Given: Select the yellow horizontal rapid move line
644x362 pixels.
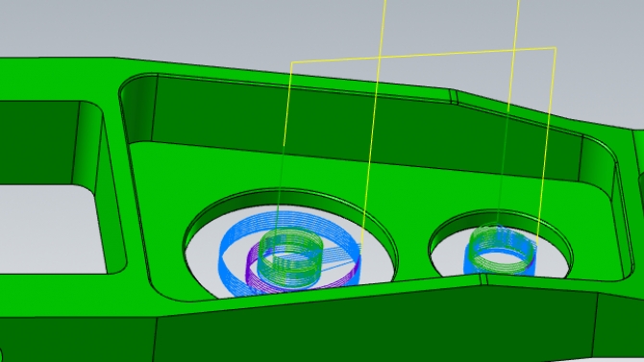Looking at the screenshot, I should tap(423, 55).
